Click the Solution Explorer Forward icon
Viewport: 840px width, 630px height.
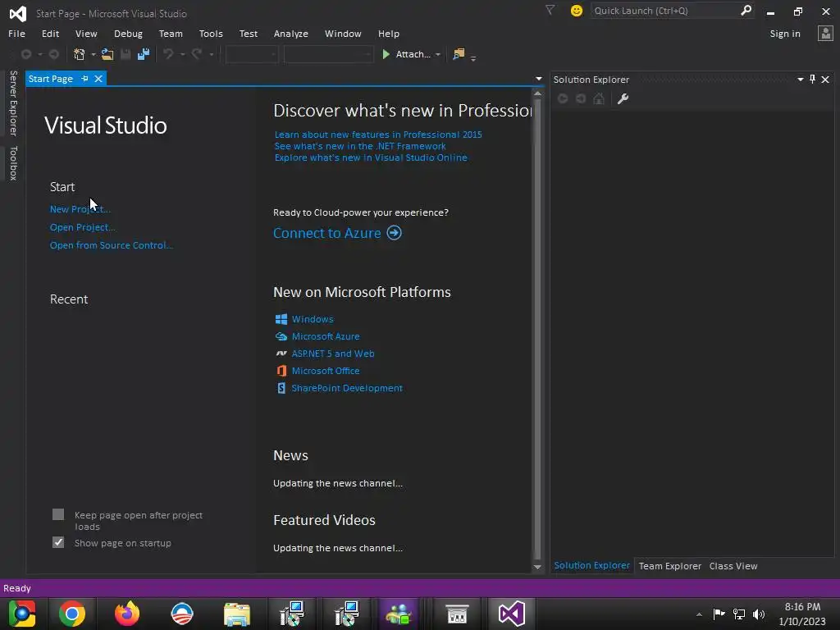[581, 98]
